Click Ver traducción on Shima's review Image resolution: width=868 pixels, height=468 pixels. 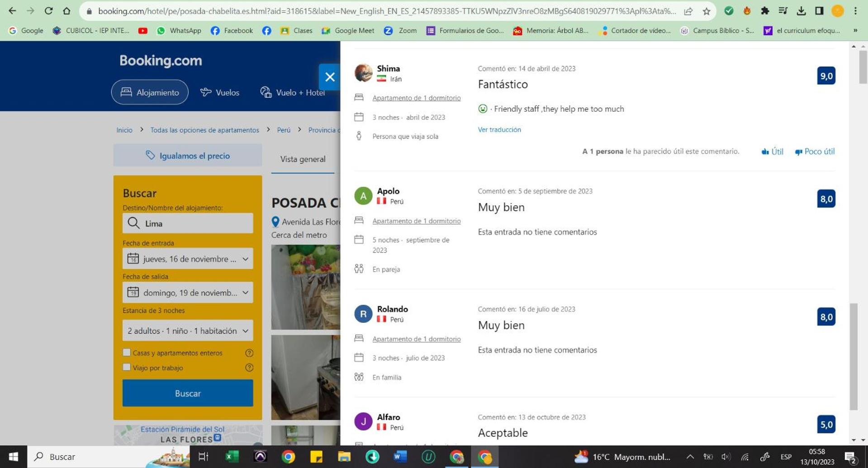click(499, 129)
